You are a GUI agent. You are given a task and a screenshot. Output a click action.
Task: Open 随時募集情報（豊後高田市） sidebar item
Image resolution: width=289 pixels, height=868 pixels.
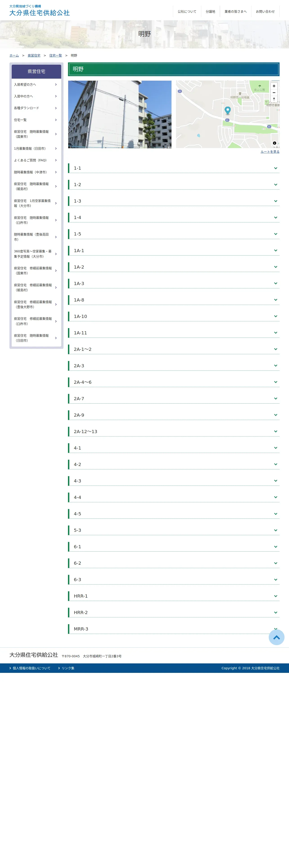(x=36, y=237)
